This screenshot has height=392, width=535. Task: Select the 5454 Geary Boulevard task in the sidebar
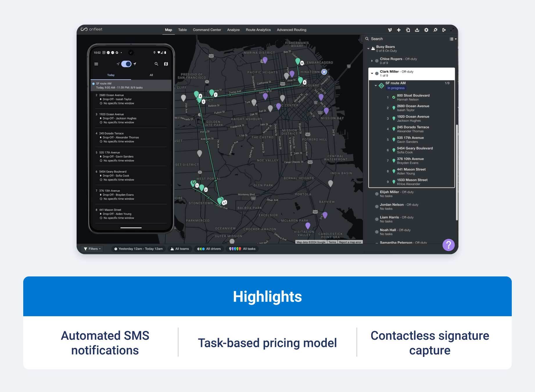pos(412,150)
